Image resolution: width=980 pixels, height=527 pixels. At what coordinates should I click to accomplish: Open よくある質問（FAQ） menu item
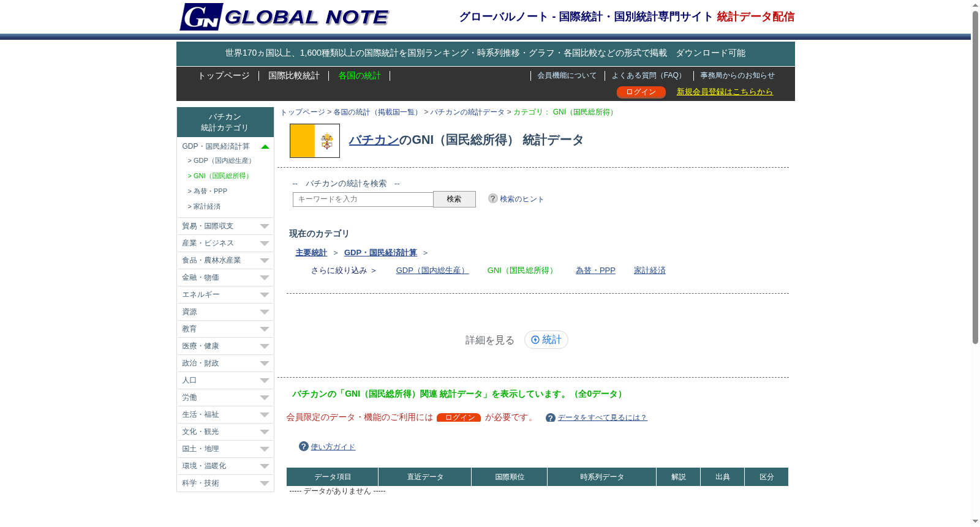pyautogui.click(x=649, y=75)
